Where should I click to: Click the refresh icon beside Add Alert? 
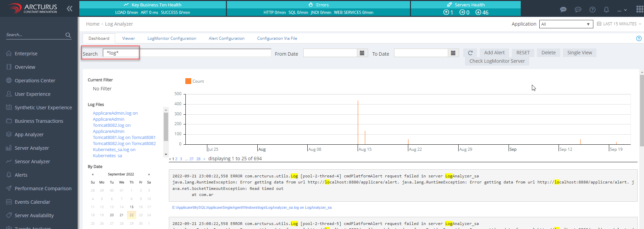click(x=470, y=53)
